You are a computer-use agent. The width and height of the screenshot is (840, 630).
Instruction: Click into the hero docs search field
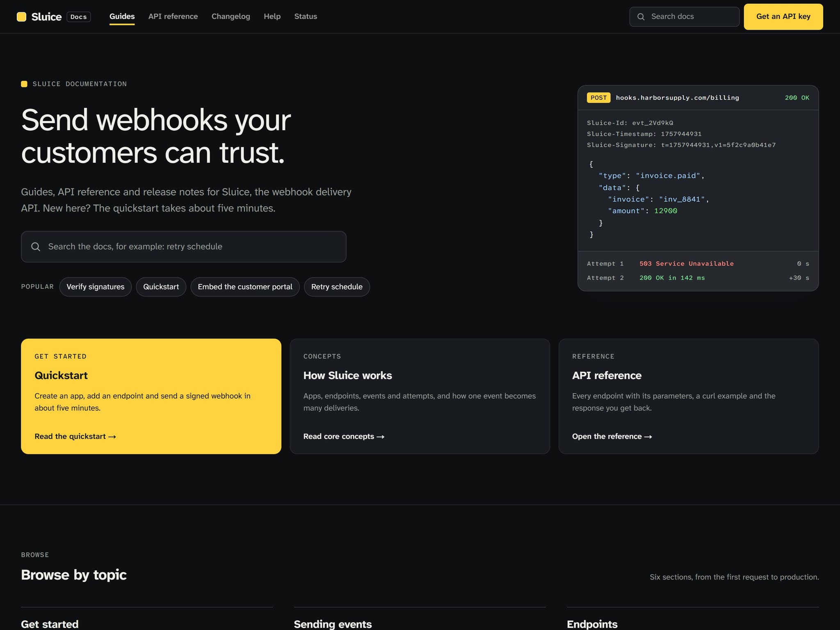[183, 247]
